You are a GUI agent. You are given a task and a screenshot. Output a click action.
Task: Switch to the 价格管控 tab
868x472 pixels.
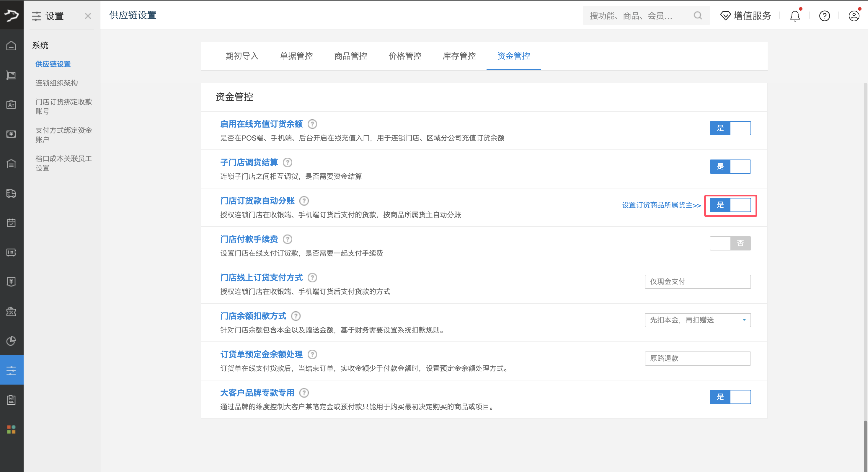click(405, 56)
